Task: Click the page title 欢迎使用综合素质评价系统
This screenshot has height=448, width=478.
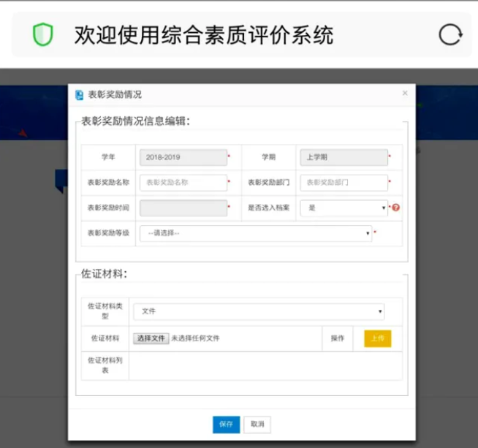Action: coord(204,34)
